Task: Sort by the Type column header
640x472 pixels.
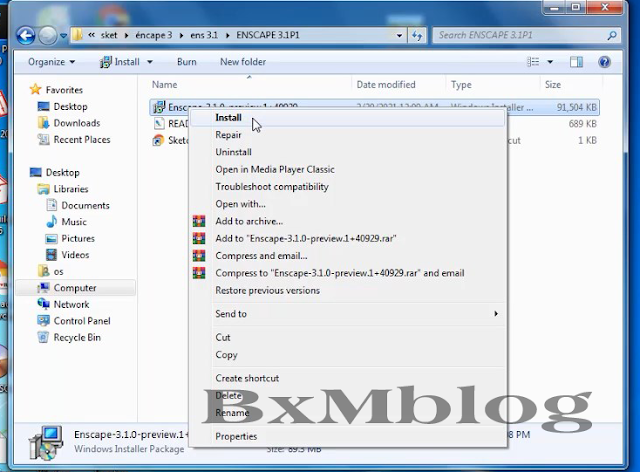Action: point(461,85)
